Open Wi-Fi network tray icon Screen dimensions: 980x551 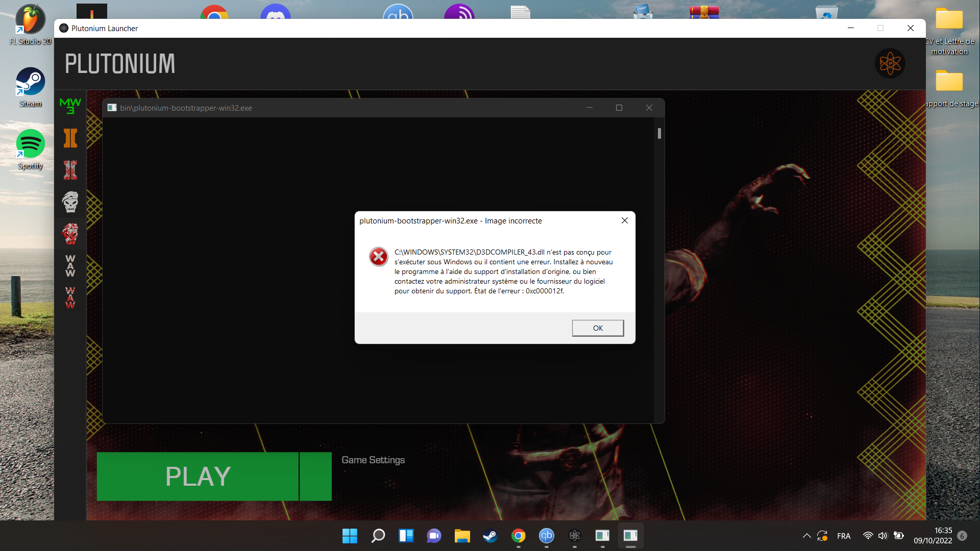tap(868, 536)
